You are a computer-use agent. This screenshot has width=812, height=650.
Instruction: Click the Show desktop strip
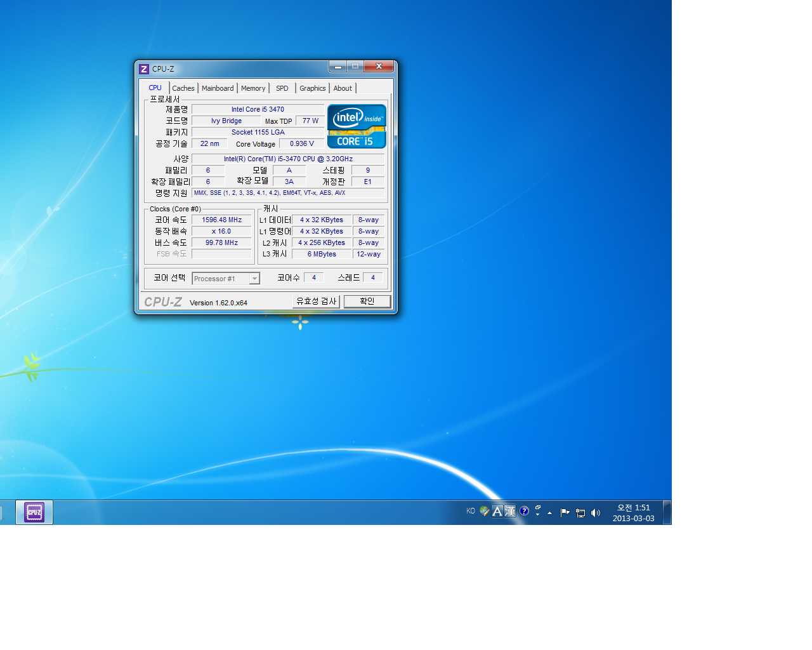tap(667, 512)
